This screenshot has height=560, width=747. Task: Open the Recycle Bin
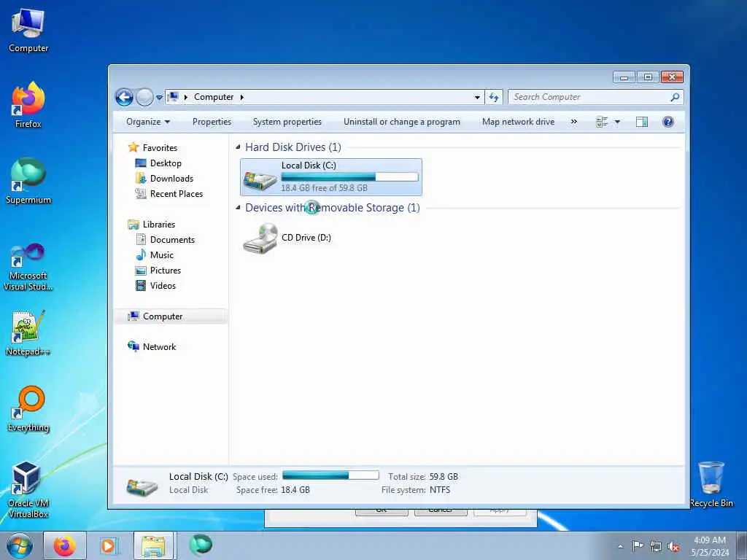click(x=711, y=484)
